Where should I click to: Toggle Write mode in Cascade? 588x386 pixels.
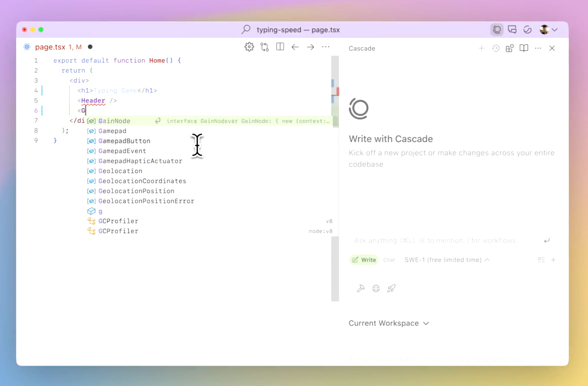(x=364, y=260)
